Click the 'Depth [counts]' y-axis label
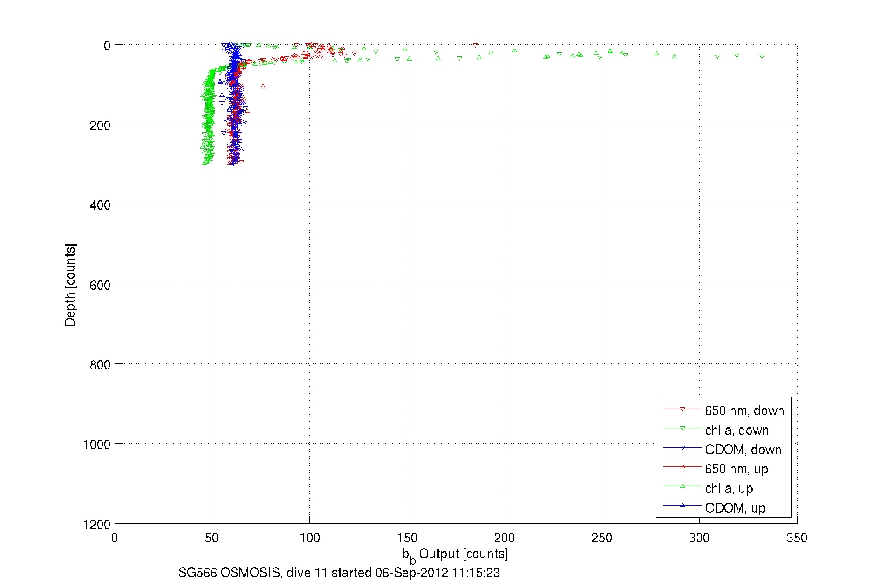The height and width of the screenshot is (588, 881). pyautogui.click(x=70, y=285)
